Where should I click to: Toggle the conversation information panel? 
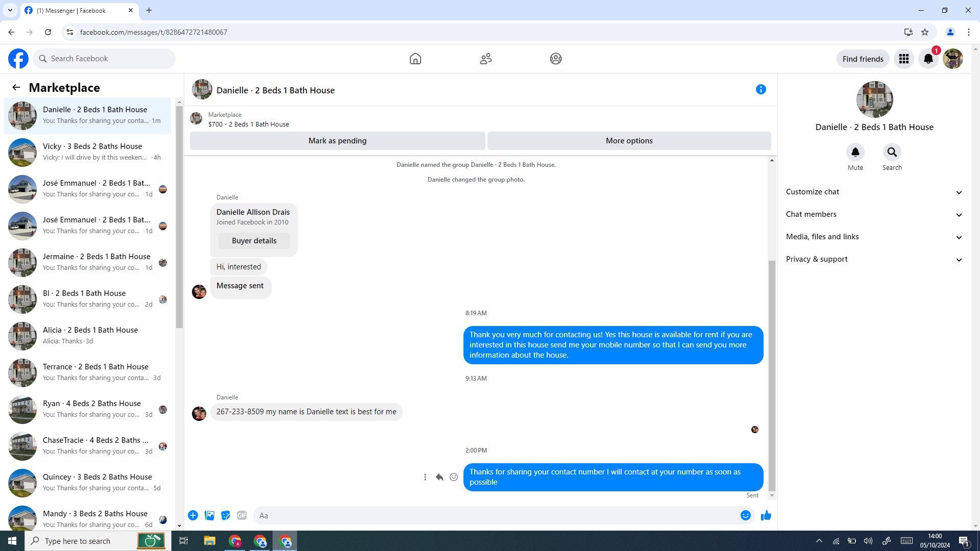pos(761,90)
